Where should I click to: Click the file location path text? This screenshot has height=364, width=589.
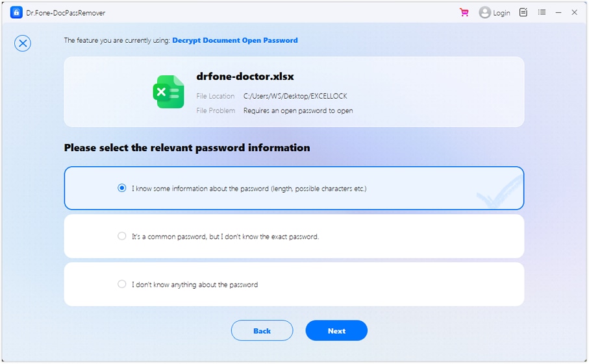pos(295,96)
